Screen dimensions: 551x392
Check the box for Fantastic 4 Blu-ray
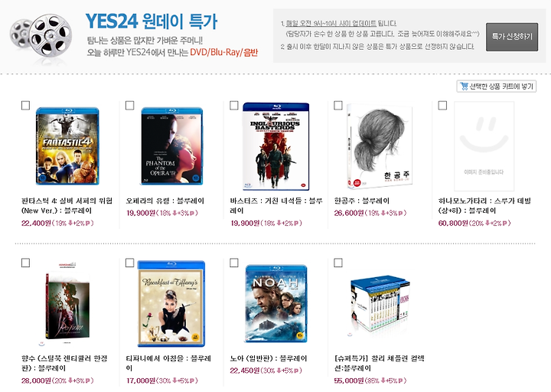(26, 106)
